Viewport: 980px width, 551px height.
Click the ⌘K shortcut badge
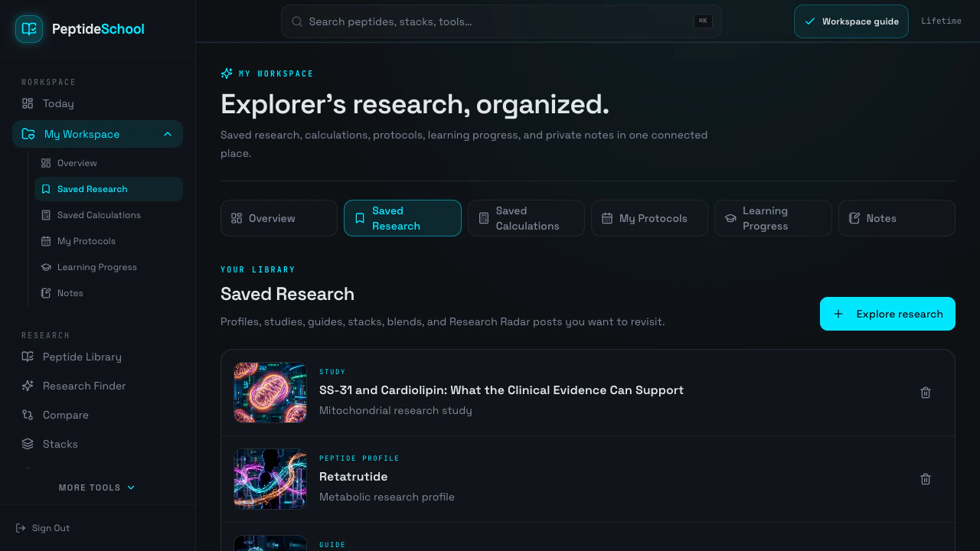[703, 21]
